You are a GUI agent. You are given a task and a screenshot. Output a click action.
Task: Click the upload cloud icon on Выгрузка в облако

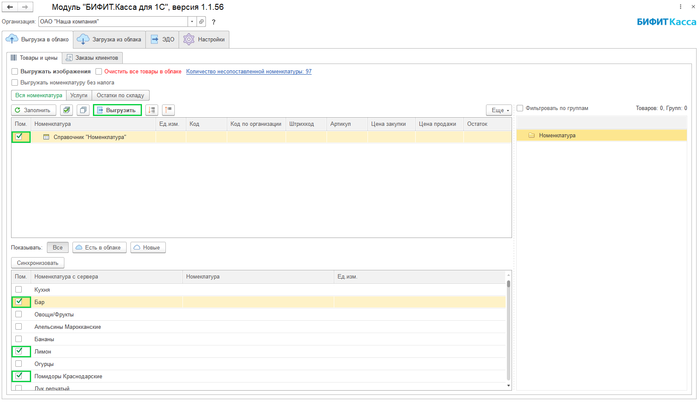coord(12,39)
